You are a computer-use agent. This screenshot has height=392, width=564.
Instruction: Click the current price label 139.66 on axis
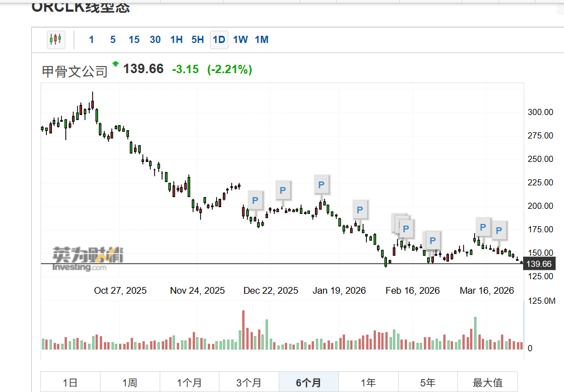539,264
